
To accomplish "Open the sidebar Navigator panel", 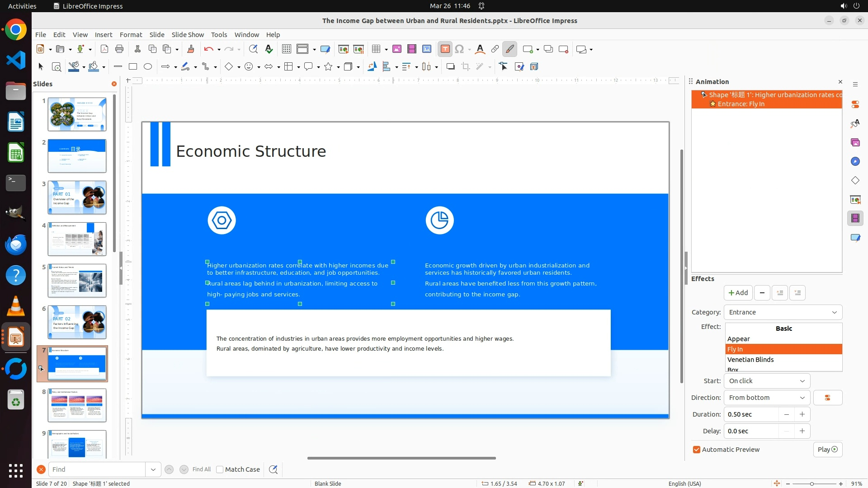I will pos(855,162).
